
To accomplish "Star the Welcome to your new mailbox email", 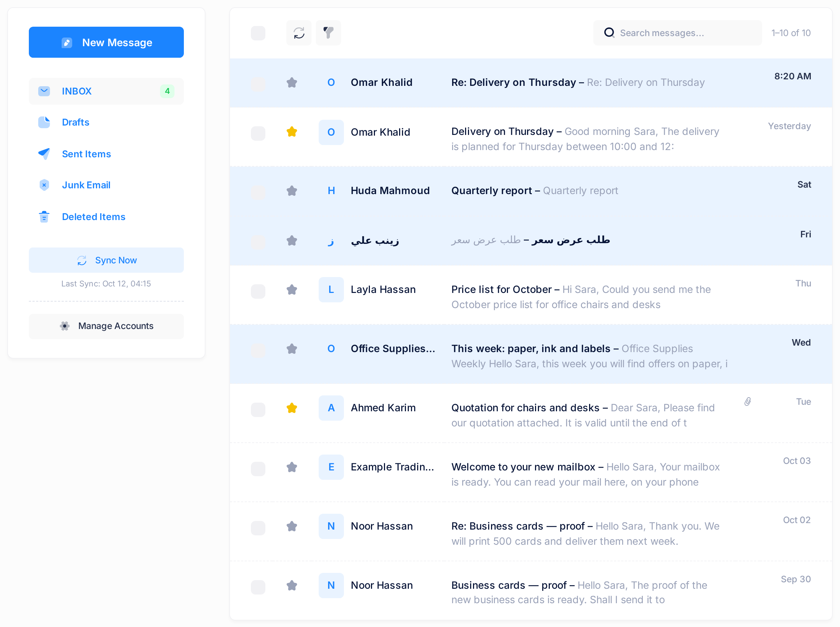I will click(292, 467).
